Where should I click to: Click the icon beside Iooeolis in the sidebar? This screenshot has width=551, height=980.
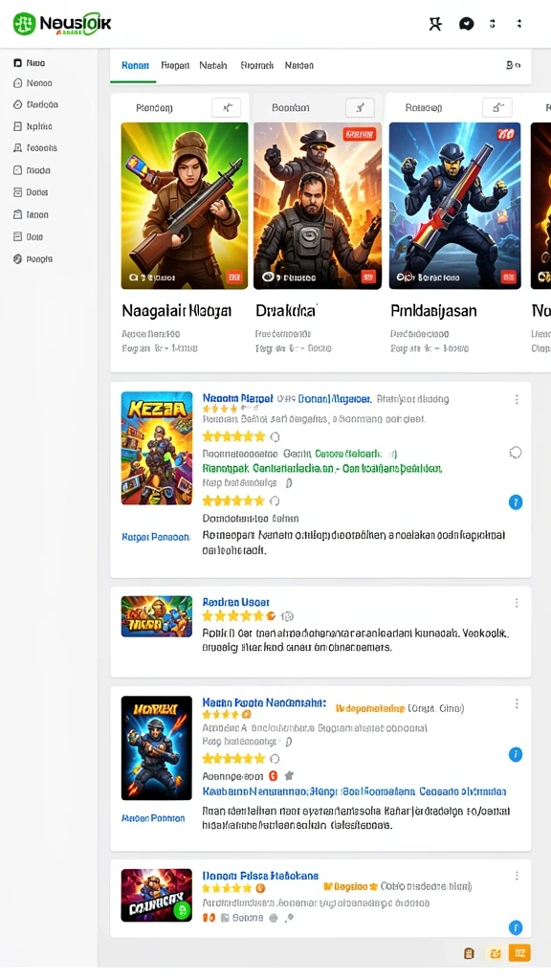[x=17, y=148]
